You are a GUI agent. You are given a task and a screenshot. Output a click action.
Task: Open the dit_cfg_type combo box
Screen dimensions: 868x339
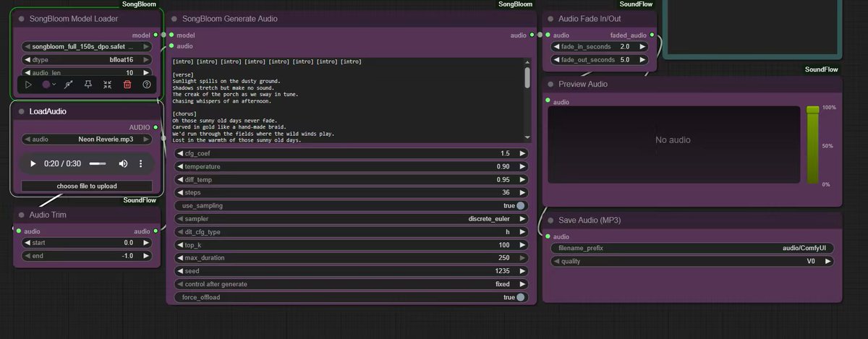(x=352, y=232)
